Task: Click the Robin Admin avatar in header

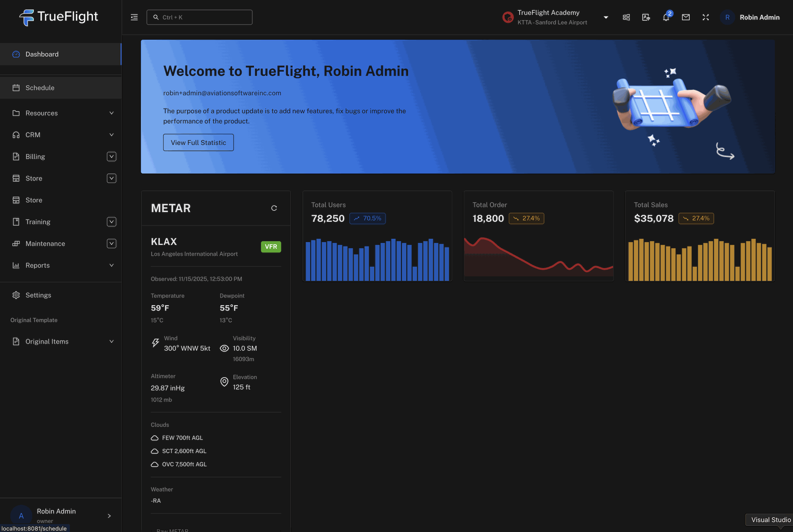Action: [727, 17]
